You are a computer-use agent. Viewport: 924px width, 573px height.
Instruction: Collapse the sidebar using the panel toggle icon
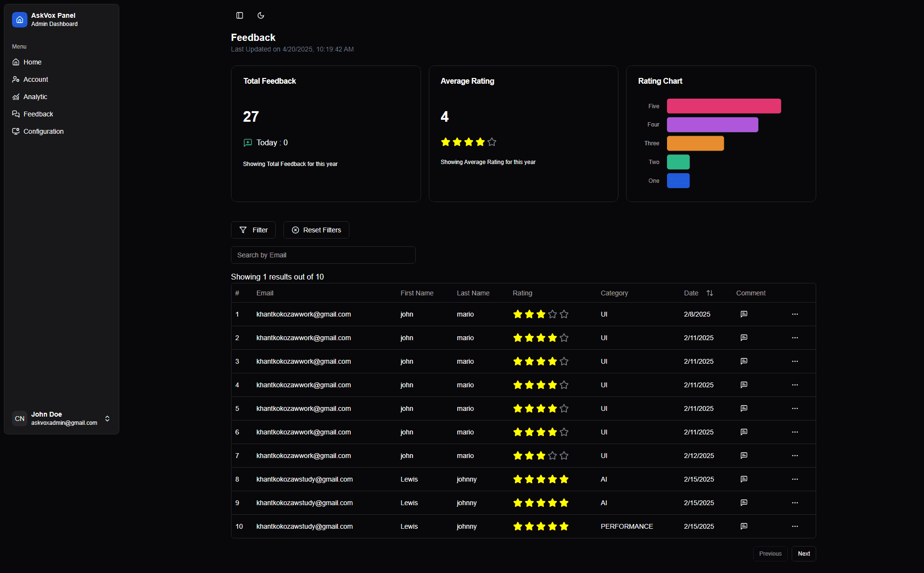pos(239,15)
